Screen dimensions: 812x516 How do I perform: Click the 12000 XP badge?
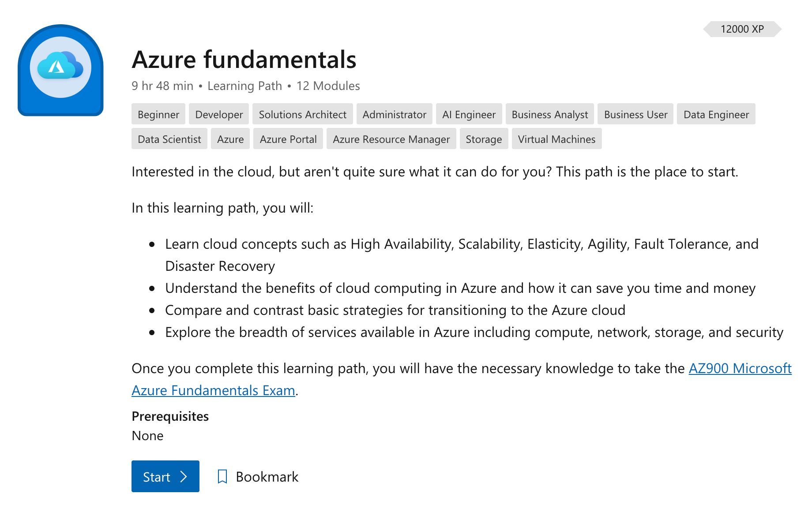743,29
